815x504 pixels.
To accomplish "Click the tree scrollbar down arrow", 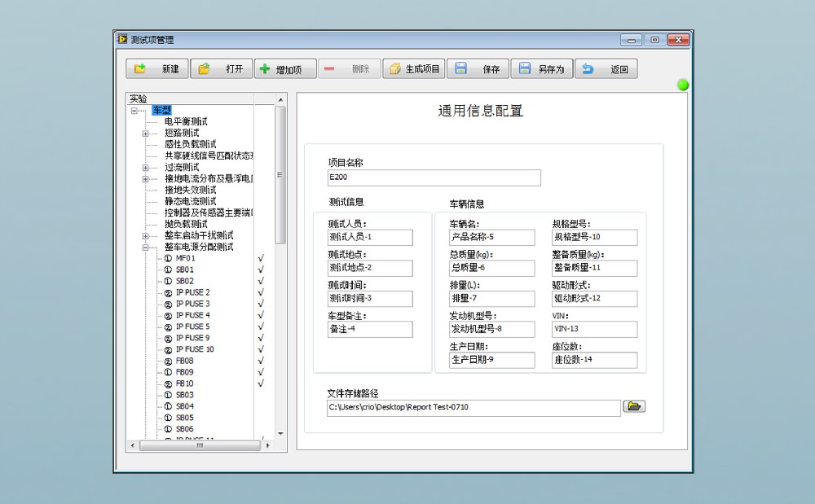I will pyautogui.click(x=281, y=433).
